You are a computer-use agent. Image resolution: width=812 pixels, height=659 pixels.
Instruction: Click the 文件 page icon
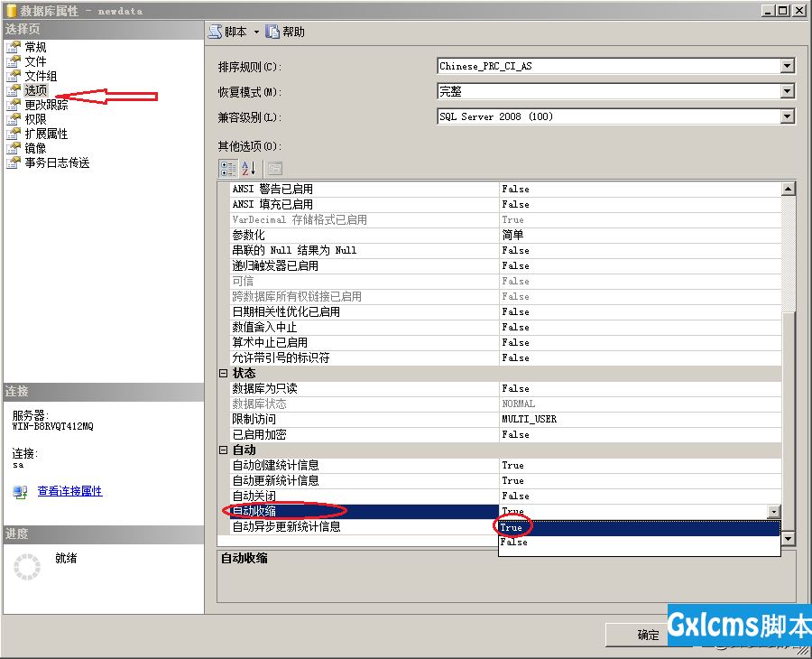coord(14,61)
